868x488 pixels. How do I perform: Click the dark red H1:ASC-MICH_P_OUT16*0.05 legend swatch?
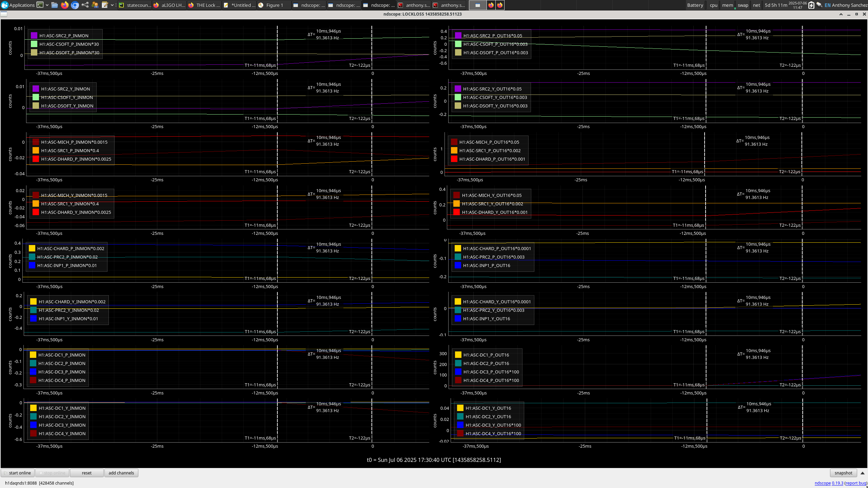pyautogui.click(x=454, y=142)
